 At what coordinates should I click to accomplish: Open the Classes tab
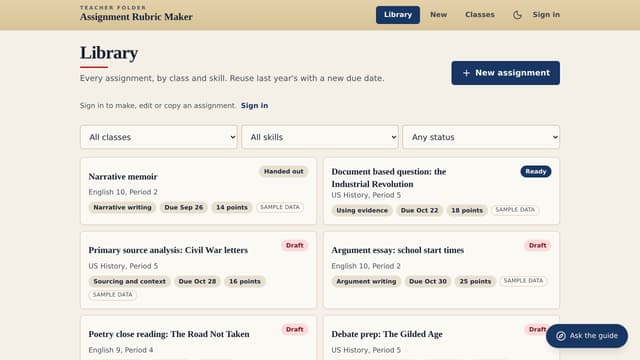[x=480, y=15]
